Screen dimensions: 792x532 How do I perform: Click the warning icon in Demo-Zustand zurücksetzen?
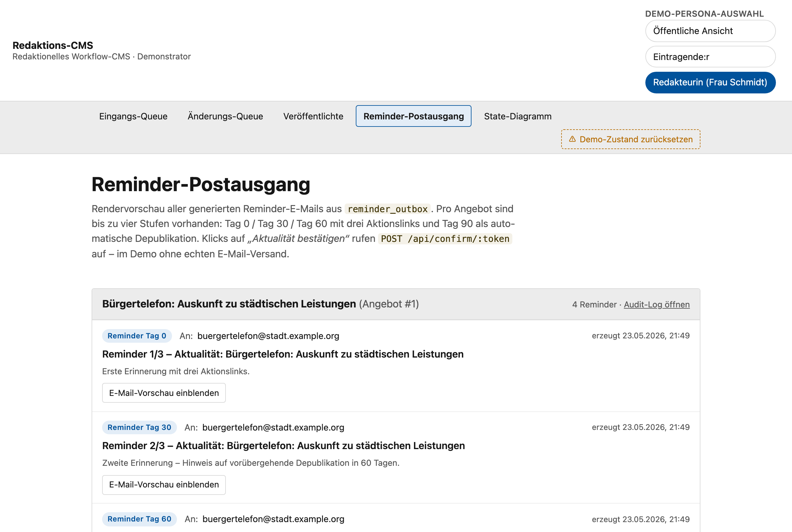tap(572, 139)
